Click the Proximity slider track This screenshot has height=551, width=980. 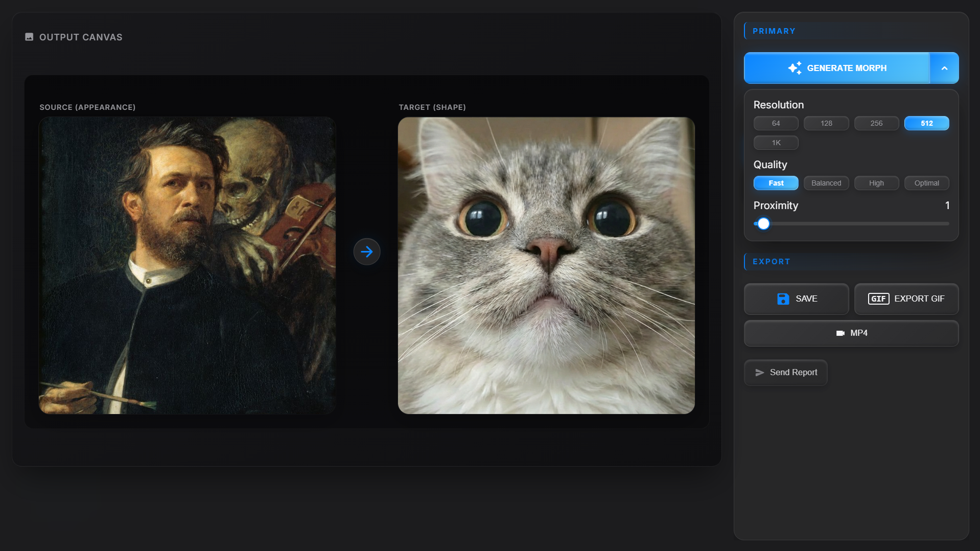coord(851,223)
